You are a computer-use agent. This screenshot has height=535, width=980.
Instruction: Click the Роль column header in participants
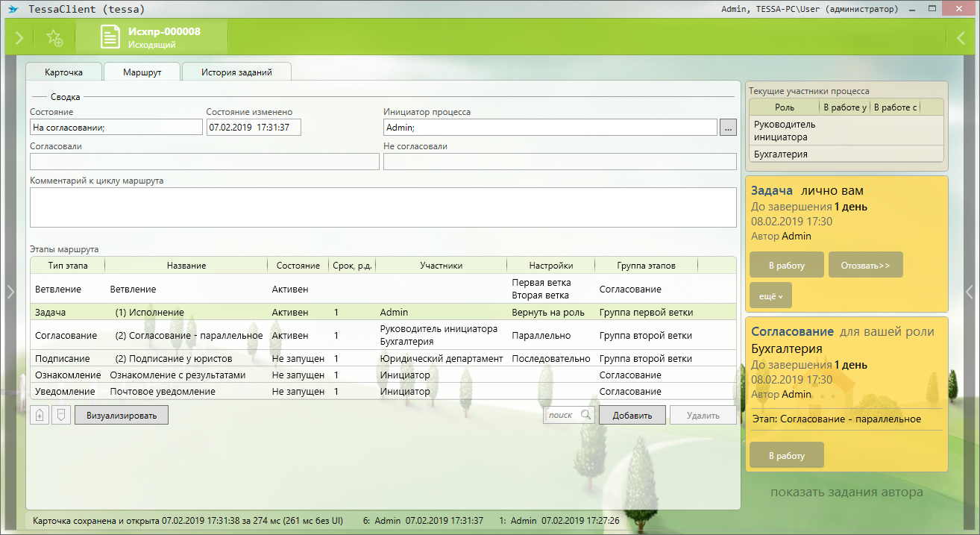785,107
